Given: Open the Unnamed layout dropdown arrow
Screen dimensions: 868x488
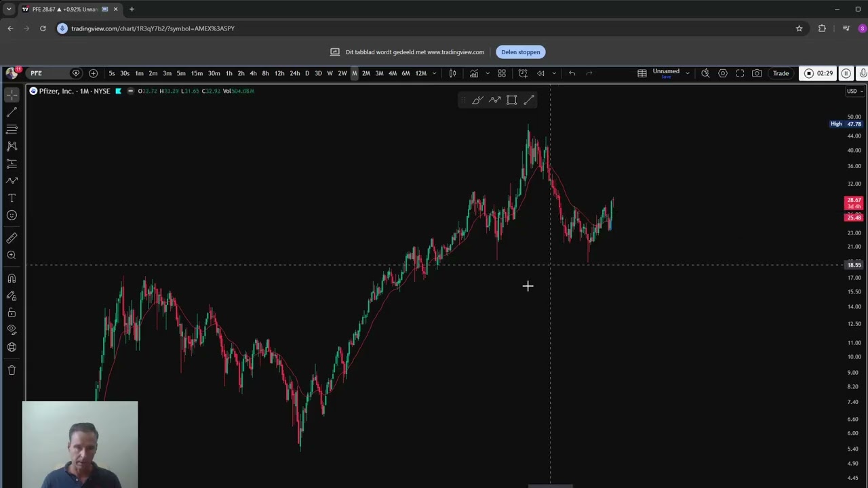Looking at the screenshot, I should click(x=687, y=73).
